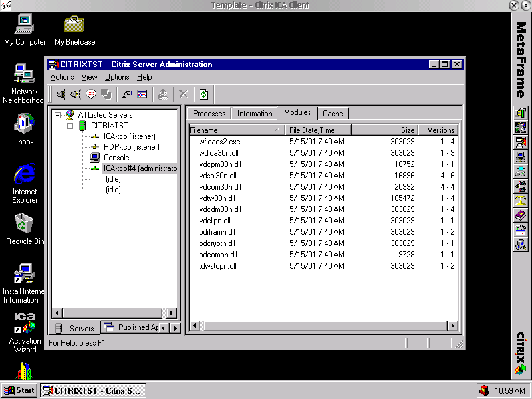Collapse the All Listed Servers tree node

tap(58, 115)
